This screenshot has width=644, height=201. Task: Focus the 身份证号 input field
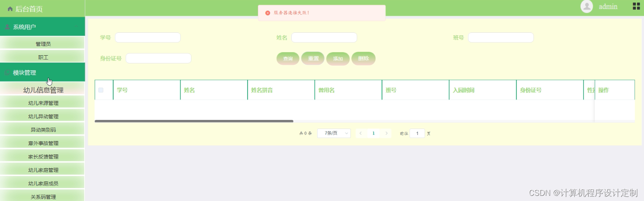pyautogui.click(x=159, y=58)
